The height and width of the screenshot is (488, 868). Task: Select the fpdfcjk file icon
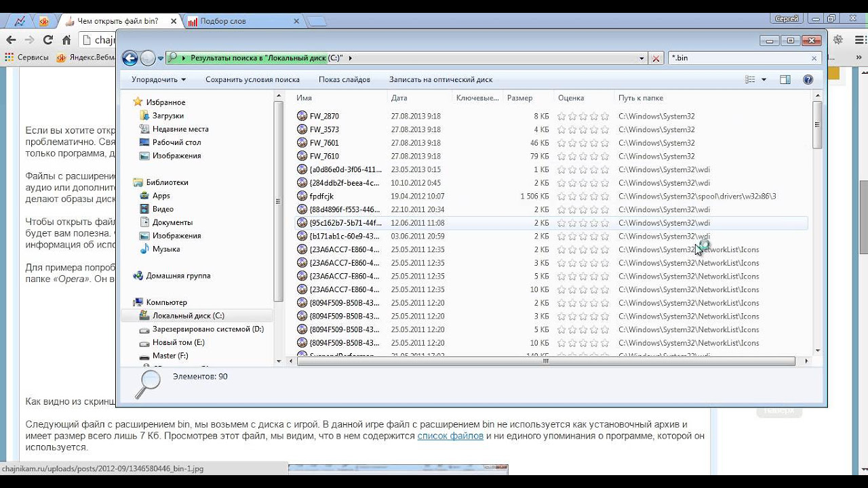point(302,196)
